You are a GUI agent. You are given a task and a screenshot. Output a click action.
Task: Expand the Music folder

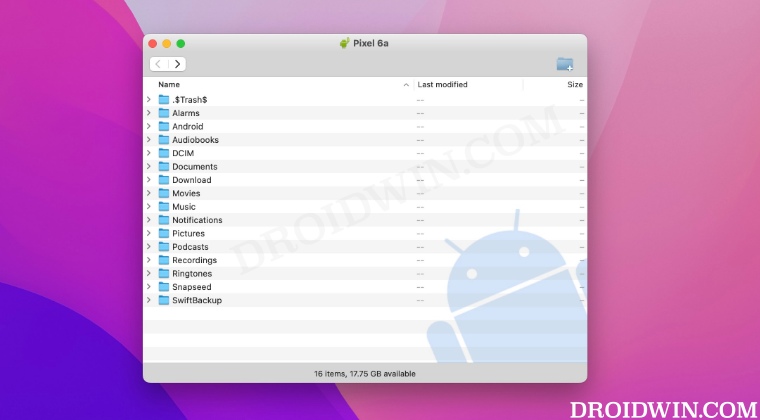pos(149,206)
